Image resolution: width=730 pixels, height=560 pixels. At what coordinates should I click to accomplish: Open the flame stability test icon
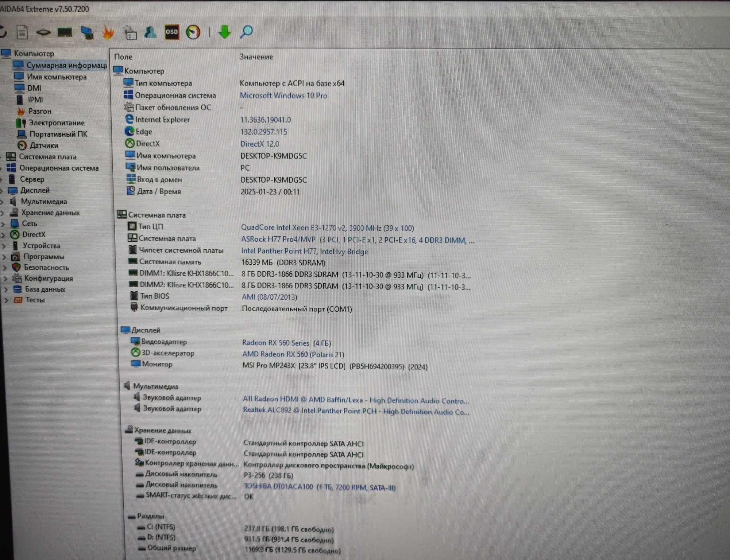(108, 32)
